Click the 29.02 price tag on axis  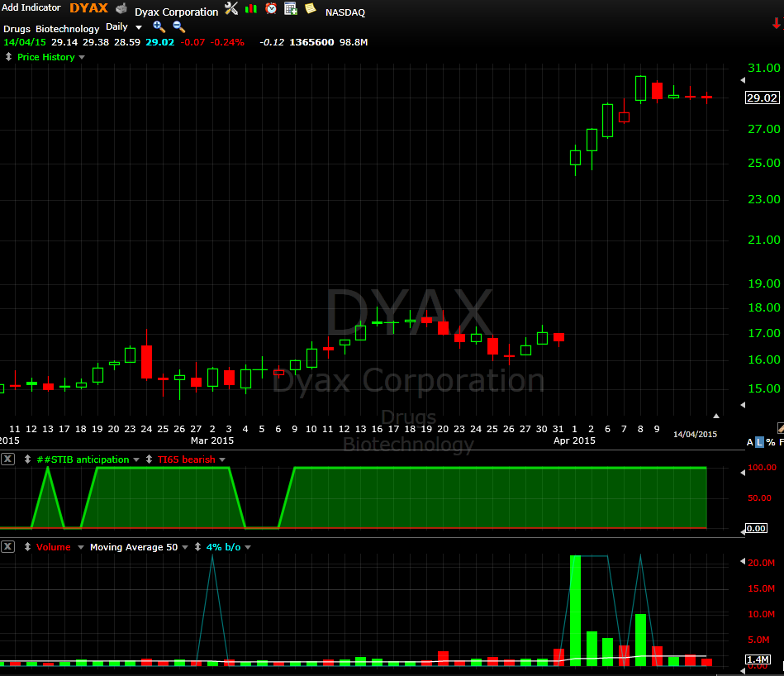coord(762,98)
